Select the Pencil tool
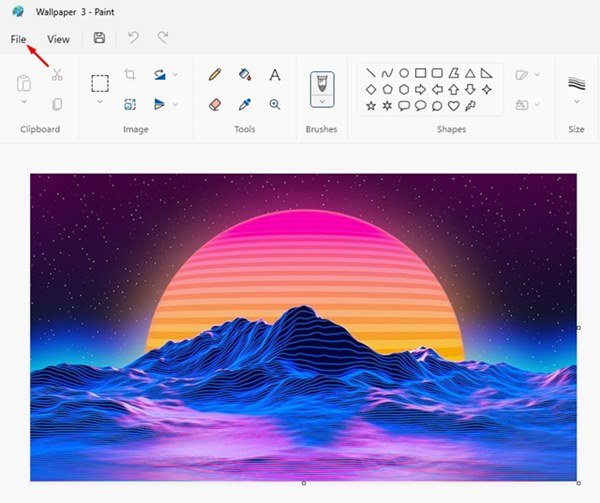 (x=215, y=74)
